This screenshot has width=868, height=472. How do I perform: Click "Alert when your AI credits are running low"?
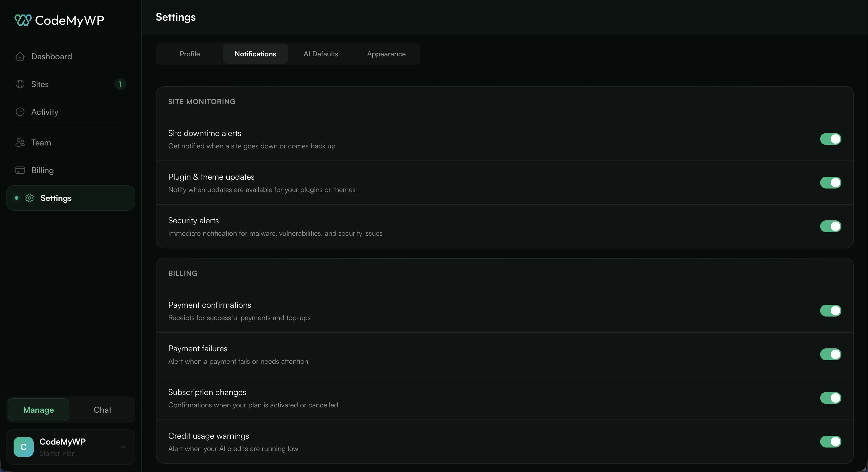(x=233, y=449)
